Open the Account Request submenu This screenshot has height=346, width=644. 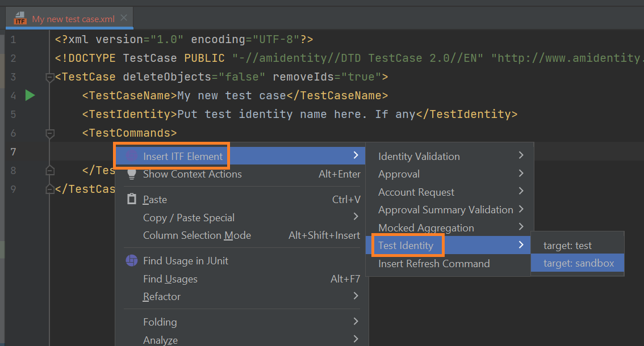click(450, 192)
